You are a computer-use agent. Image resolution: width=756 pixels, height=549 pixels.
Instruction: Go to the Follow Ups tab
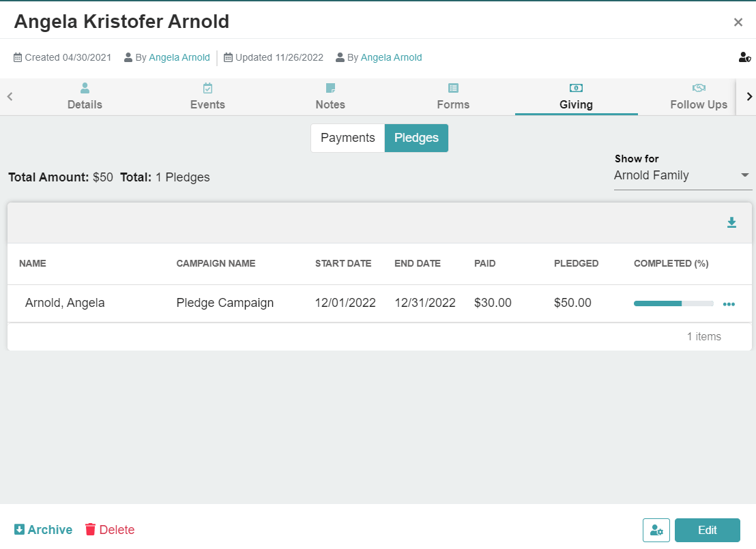(x=699, y=97)
